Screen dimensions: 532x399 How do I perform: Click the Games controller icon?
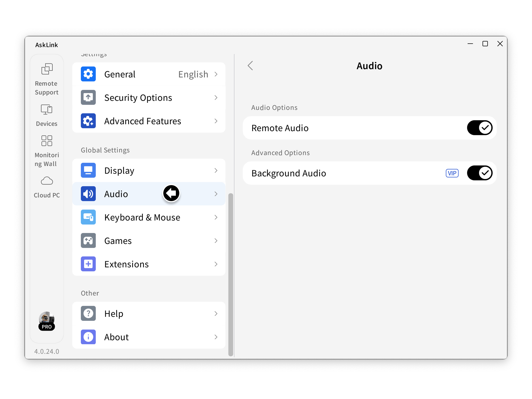(88, 241)
